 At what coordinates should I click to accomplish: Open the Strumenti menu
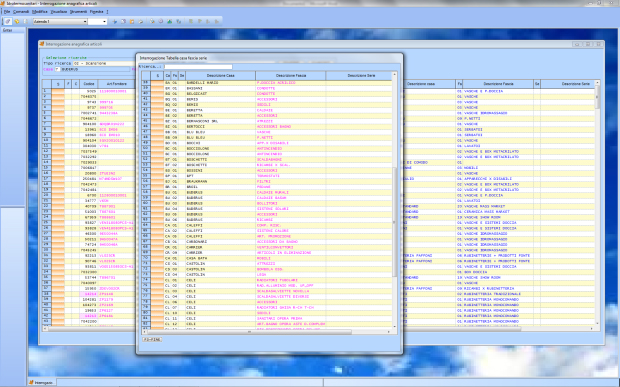[78, 12]
